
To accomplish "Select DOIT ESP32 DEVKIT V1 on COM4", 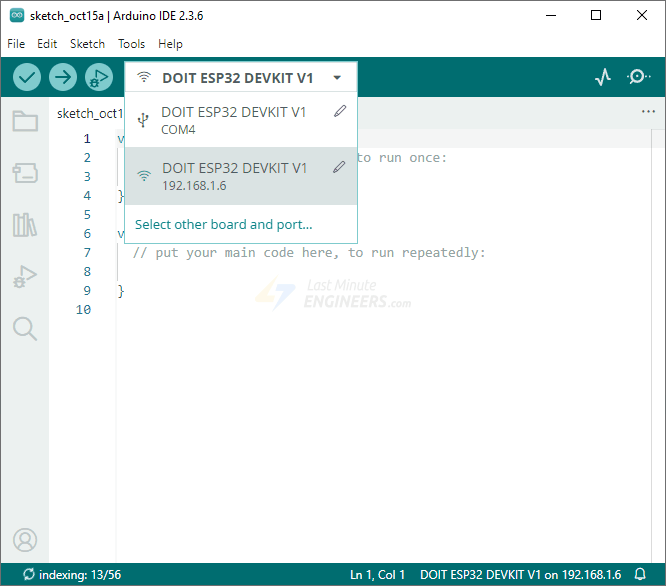I will [241, 120].
